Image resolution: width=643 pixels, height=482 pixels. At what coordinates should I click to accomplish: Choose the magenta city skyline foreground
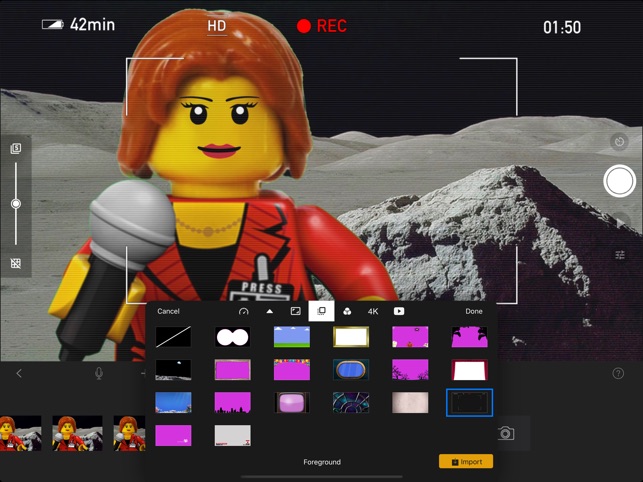(x=233, y=402)
